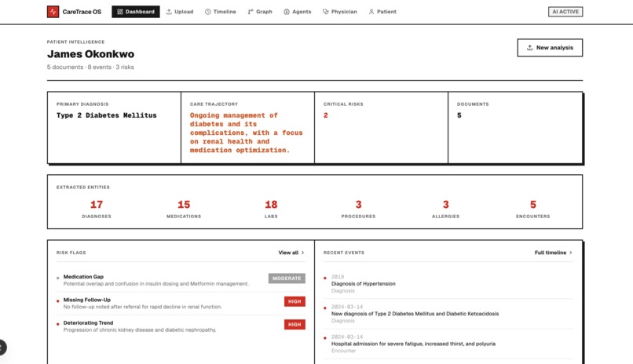
Task: Start a New analysis
Action: click(x=550, y=48)
